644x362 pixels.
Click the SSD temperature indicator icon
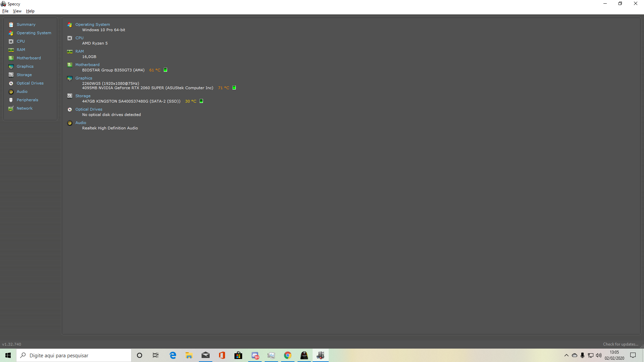pyautogui.click(x=201, y=101)
